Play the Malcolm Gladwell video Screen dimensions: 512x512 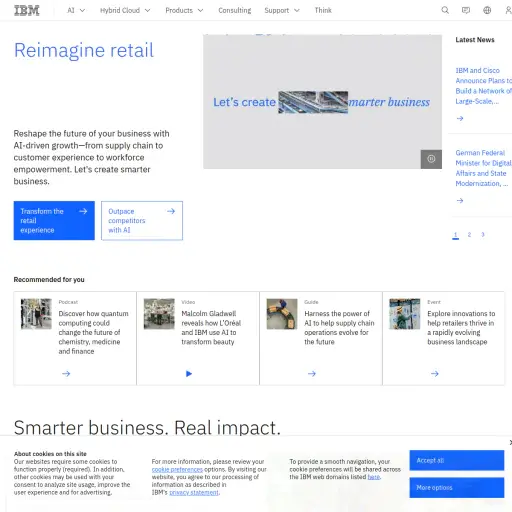[189, 374]
